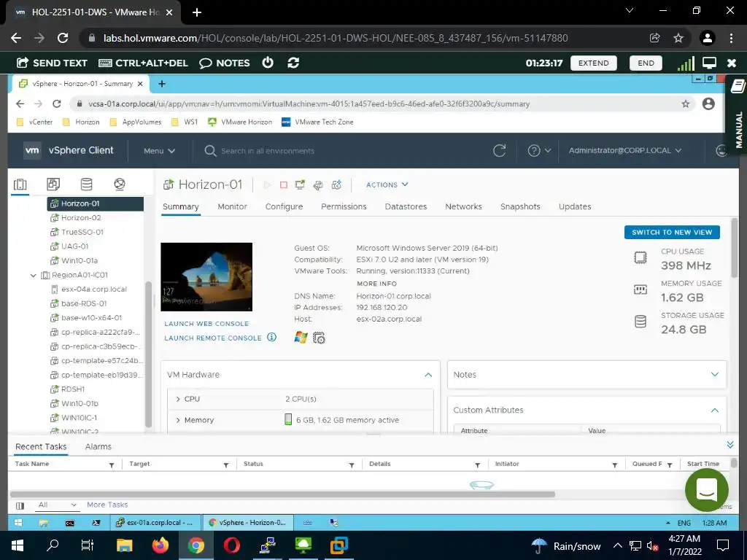Select Horizon-02 in the inventory tree
This screenshot has height=560, width=747.
click(x=81, y=217)
